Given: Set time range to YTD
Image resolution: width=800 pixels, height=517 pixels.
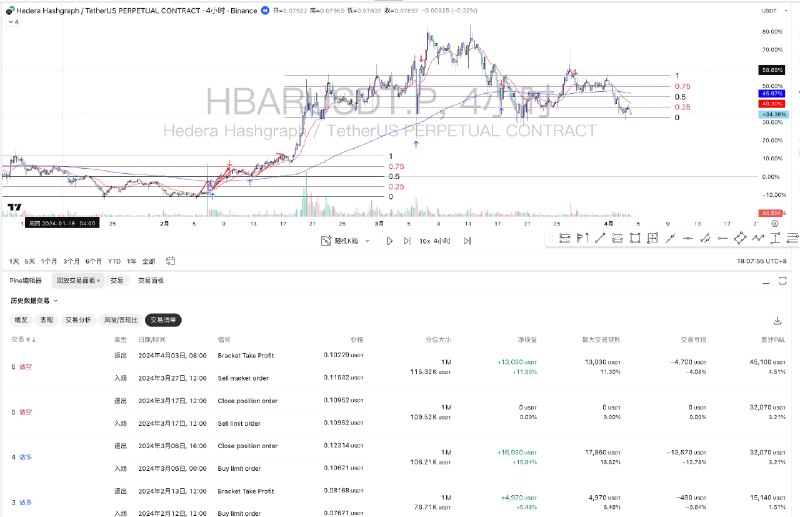Looking at the screenshot, I should 113,260.
